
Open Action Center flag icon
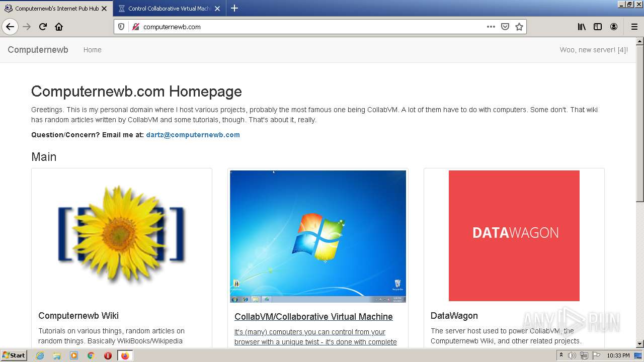596,355
